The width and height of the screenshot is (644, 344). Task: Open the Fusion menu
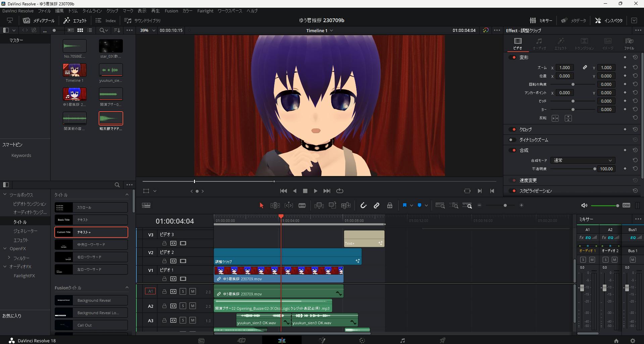(171, 11)
